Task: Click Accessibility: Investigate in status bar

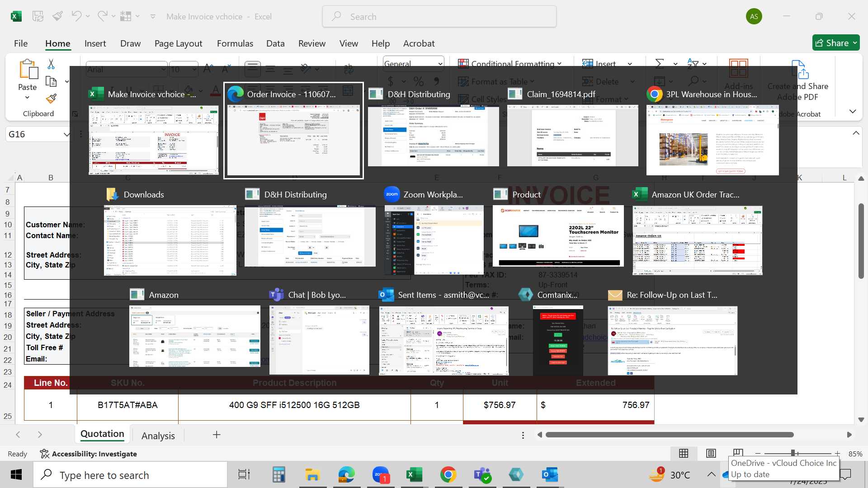Action: click(x=88, y=454)
